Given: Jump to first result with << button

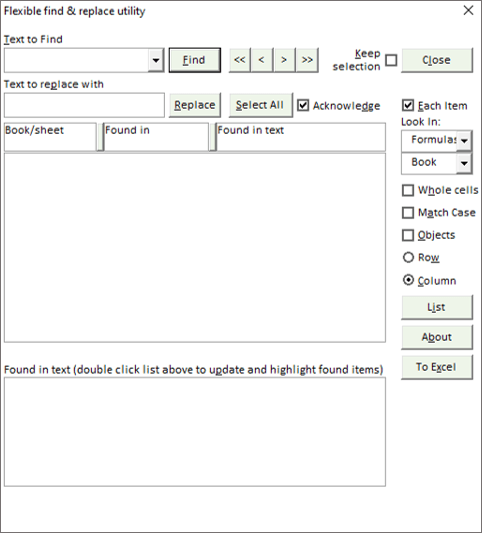Looking at the screenshot, I should [x=240, y=60].
